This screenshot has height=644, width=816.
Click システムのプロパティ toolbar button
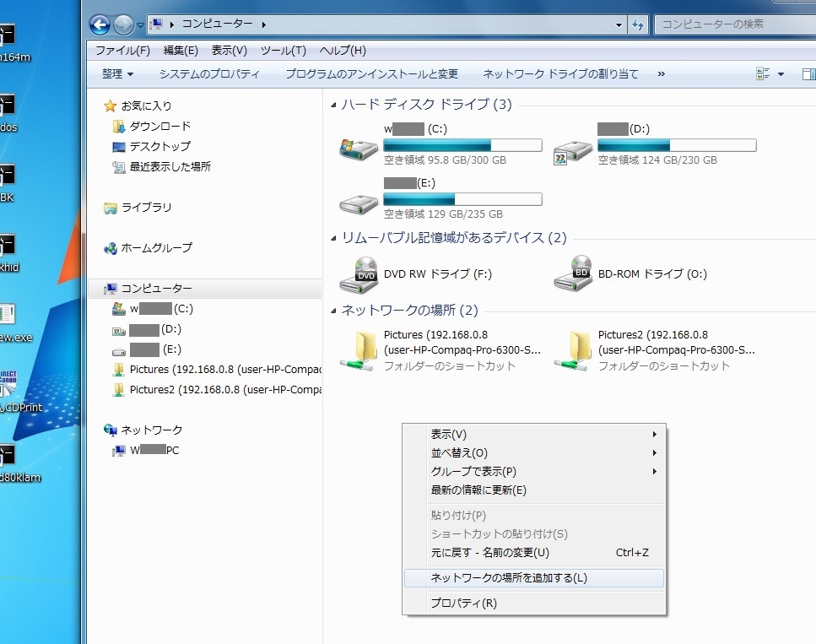[209, 74]
